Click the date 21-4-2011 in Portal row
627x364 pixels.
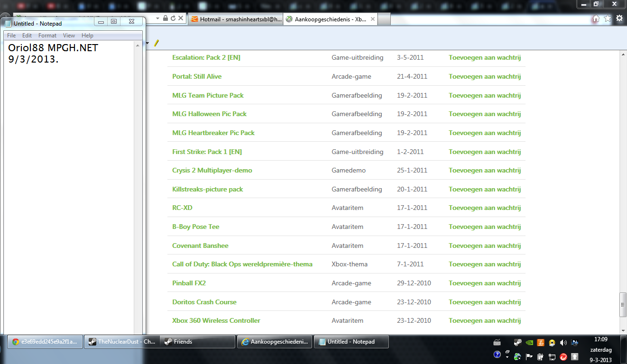tap(412, 76)
